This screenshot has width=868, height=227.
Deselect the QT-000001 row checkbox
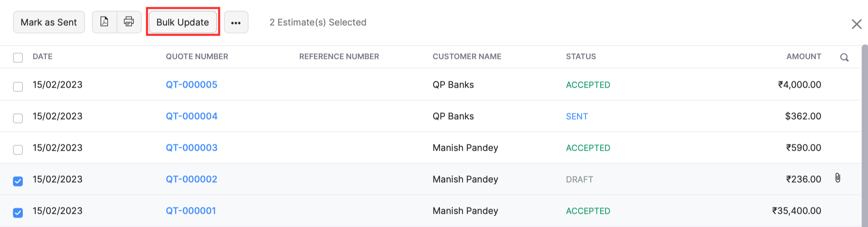(x=18, y=213)
